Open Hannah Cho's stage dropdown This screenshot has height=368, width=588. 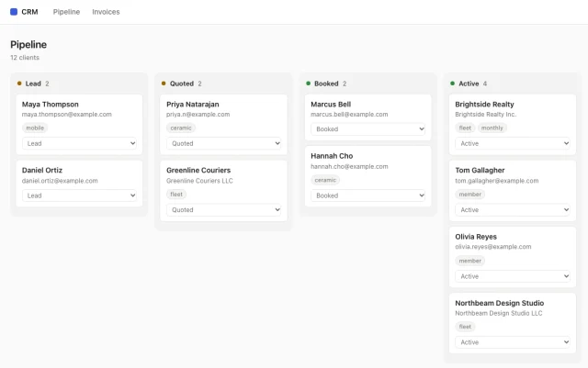click(368, 195)
